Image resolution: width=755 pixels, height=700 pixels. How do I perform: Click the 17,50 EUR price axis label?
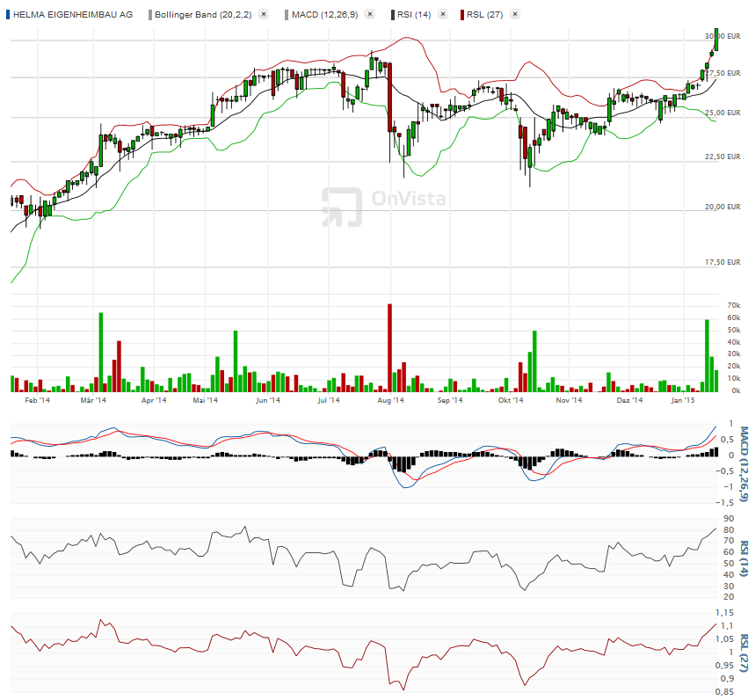tap(722, 262)
